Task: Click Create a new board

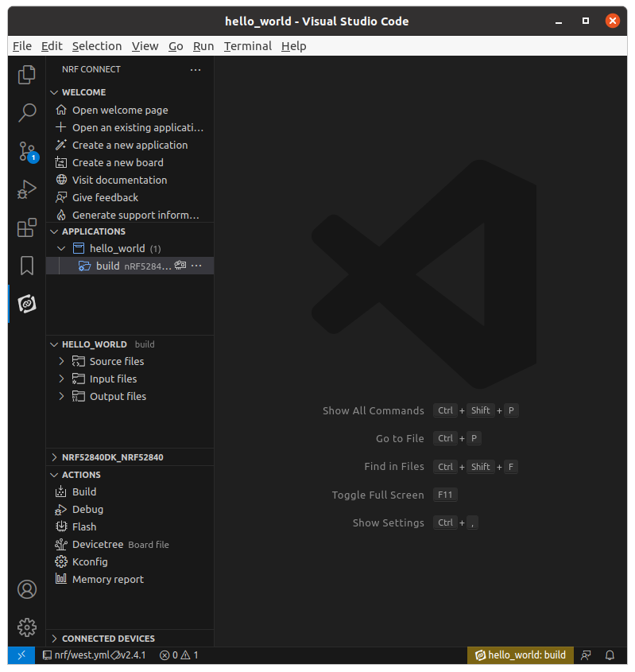Action: click(130, 163)
